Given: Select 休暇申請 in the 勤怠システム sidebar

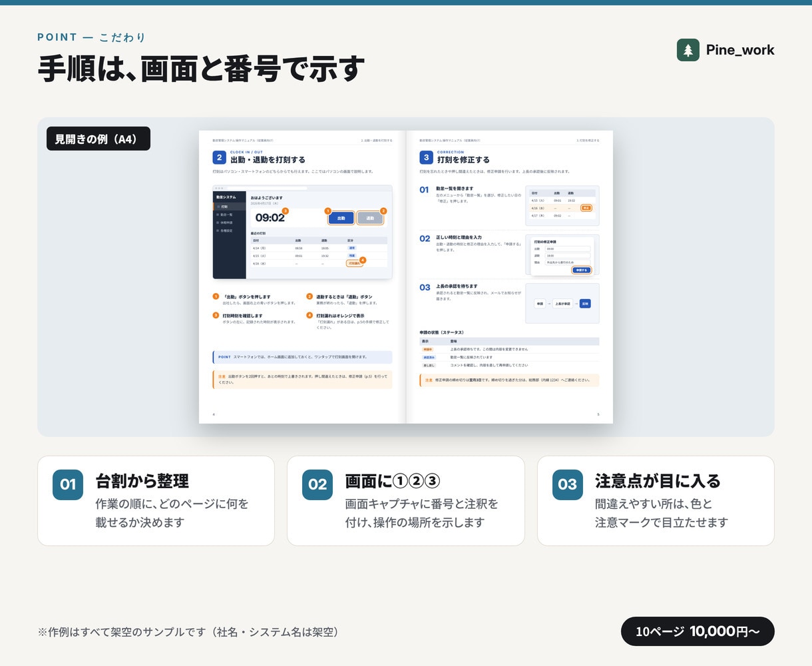Looking at the screenshot, I should coord(229,222).
